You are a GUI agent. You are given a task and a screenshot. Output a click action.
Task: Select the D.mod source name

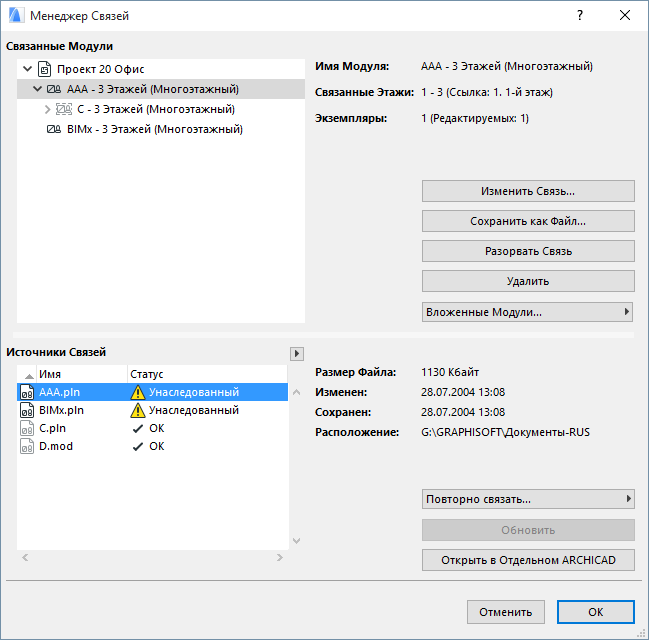56,446
